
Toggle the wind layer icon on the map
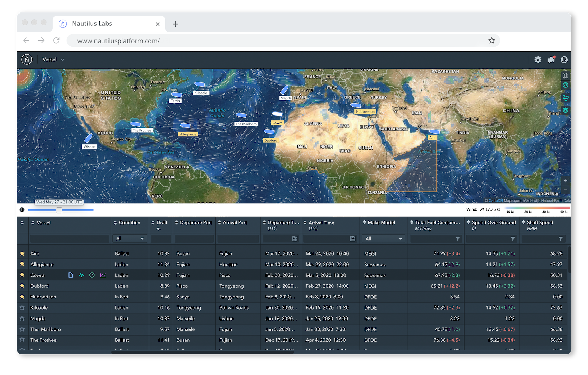[x=566, y=98]
